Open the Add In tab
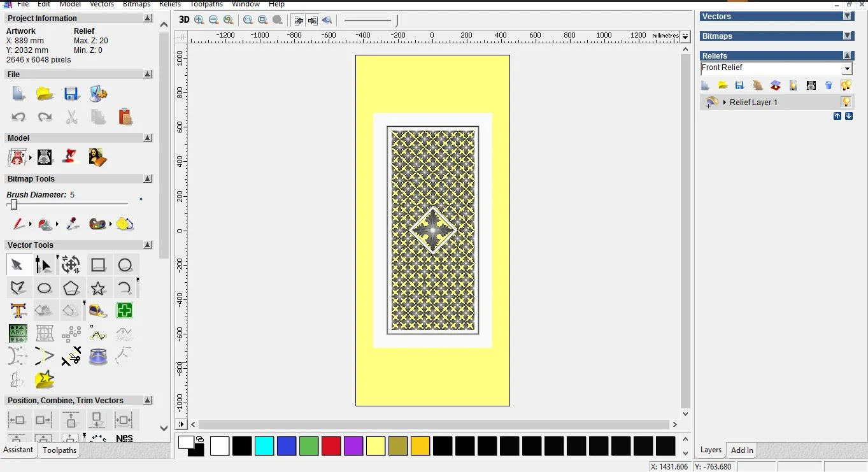Image resolution: width=868 pixels, height=472 pixels. point(742,450)
